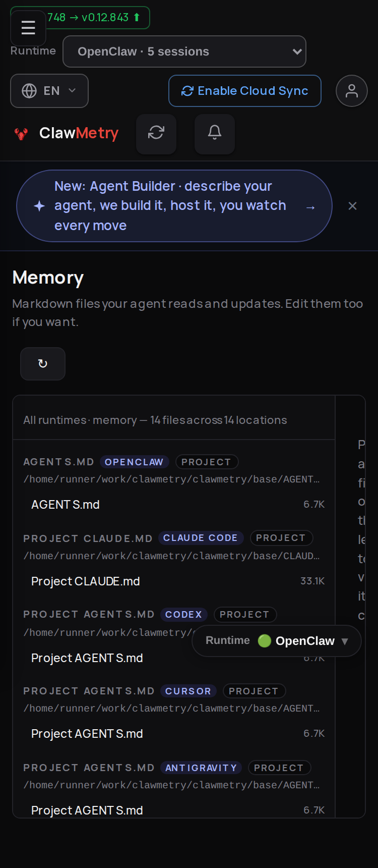
Task: Open the OpenClaw sessions runtime dropdown
Action: [184, 51]
